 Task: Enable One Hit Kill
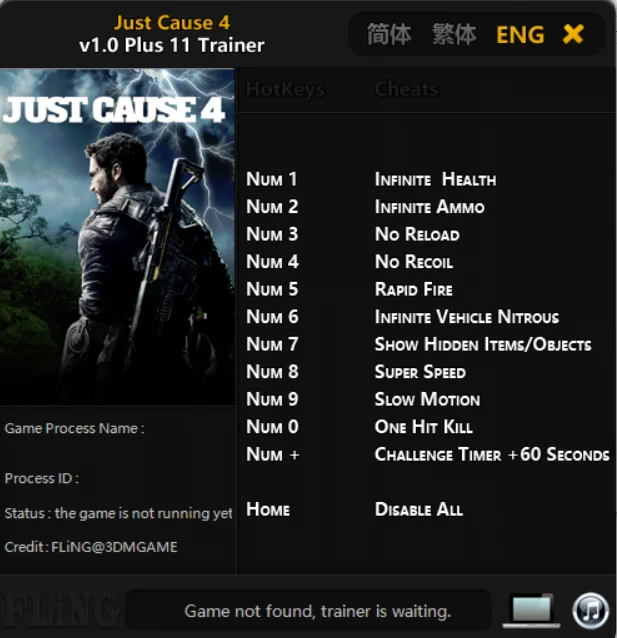[423, 427]
